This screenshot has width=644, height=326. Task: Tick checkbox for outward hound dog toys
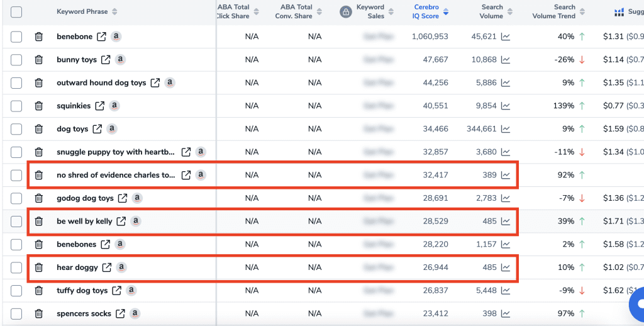coord(16,82)
